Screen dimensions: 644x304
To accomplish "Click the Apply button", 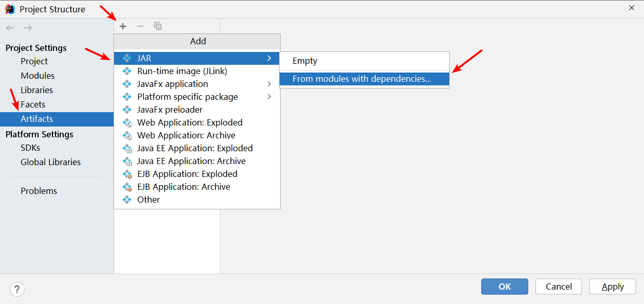I will [x=613, y=287].
